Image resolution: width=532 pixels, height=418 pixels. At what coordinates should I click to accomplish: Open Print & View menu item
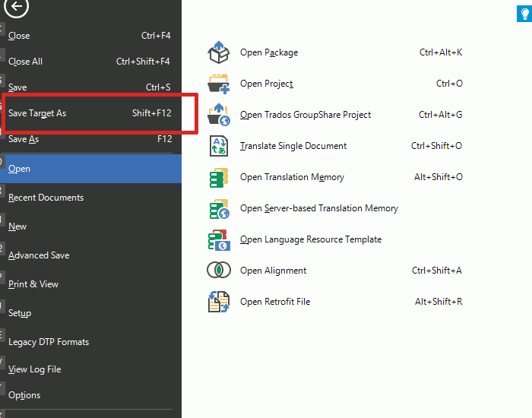tap(33, 284)
